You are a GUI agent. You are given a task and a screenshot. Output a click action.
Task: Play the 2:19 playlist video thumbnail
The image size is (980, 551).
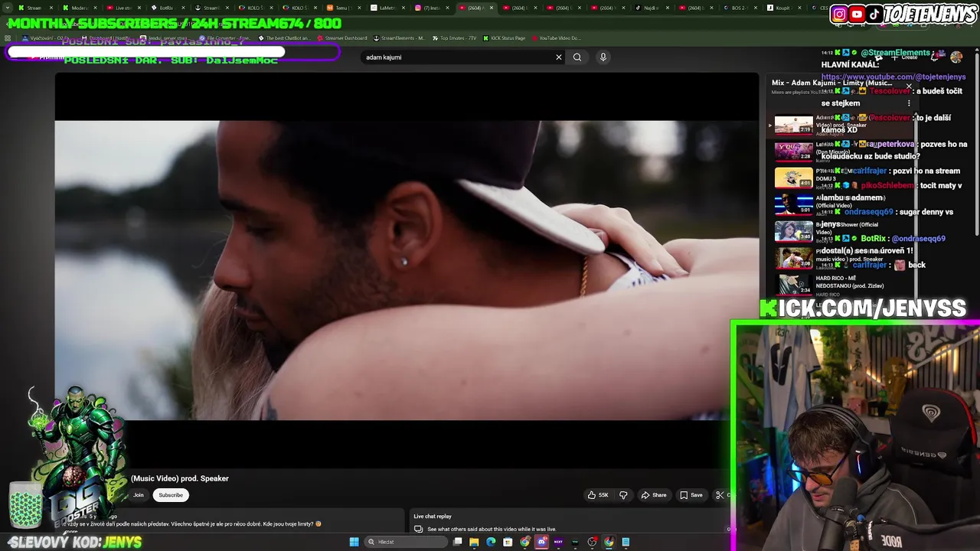coord(793,125)
